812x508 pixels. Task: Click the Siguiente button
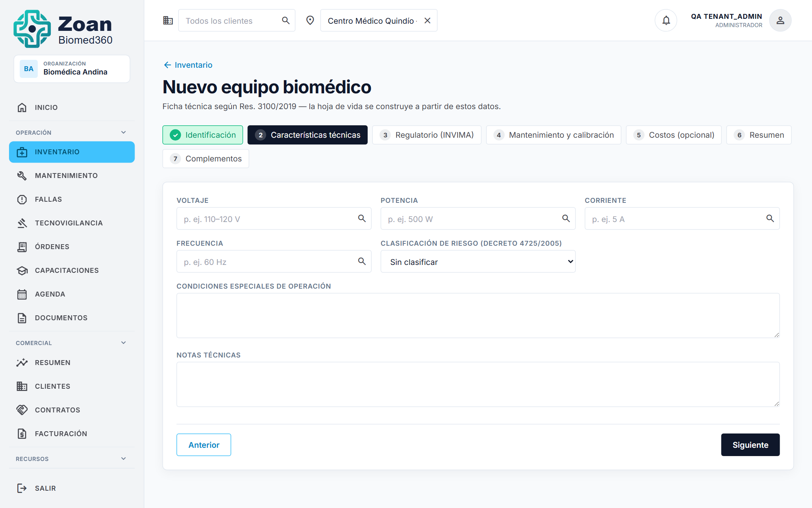(x=750, y=445)
